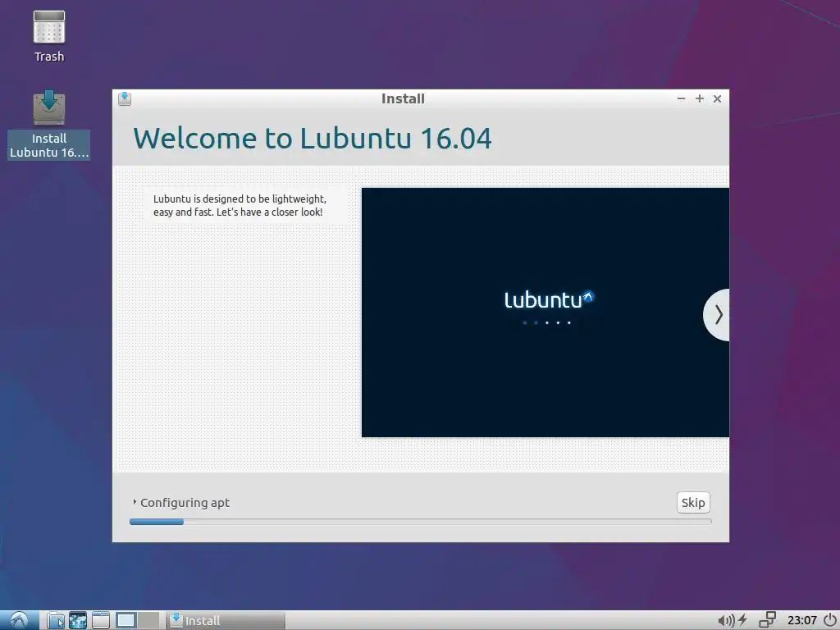Launch the web browser from the panel
This screenshot has height=630, width=840.
coord(78,620)
